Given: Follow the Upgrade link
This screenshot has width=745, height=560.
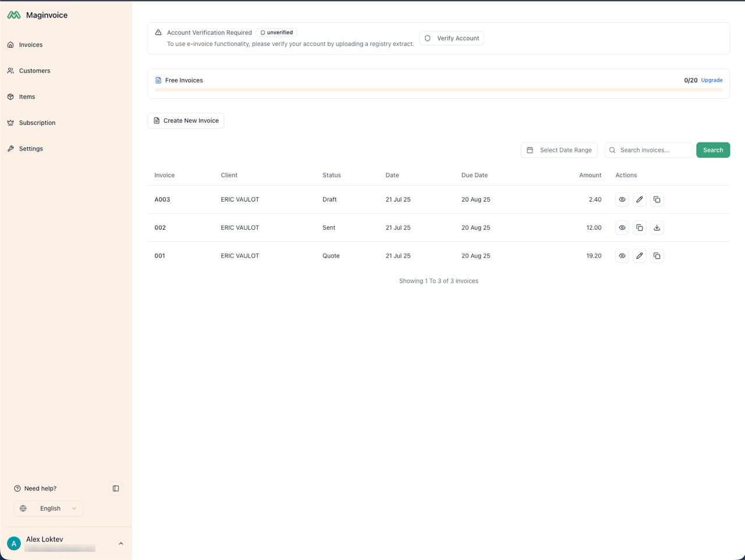Looking at the screenshot, I should [x=712, y=80].
